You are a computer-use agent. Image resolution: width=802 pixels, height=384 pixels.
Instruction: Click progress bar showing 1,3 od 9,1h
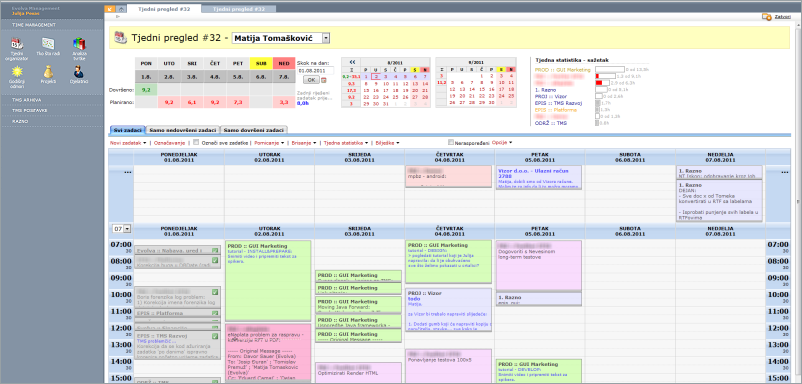605,76
